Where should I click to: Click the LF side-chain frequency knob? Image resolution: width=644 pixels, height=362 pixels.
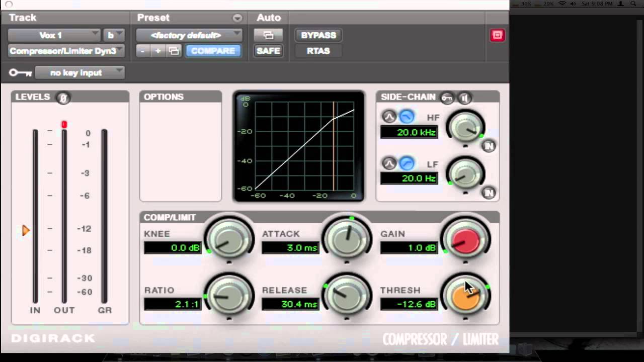(465, 173)
